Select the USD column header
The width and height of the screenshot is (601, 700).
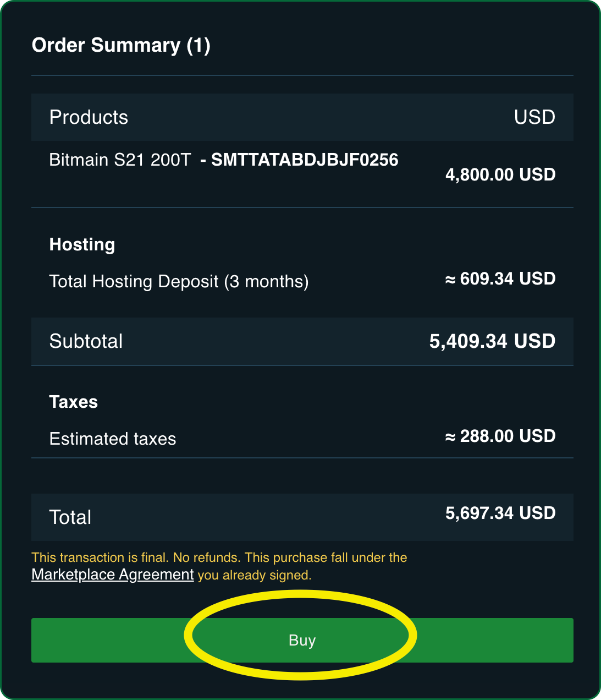[534, 117]
